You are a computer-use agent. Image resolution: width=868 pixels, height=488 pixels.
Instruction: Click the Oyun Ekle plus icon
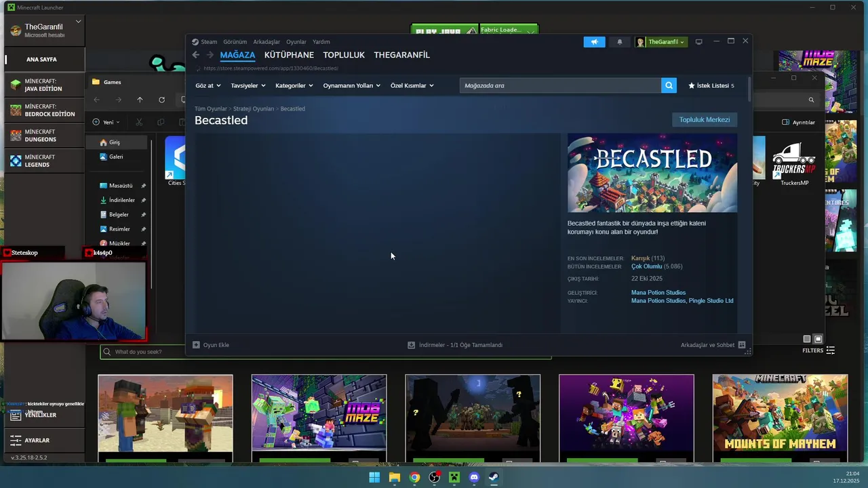[x=196, y=345]
